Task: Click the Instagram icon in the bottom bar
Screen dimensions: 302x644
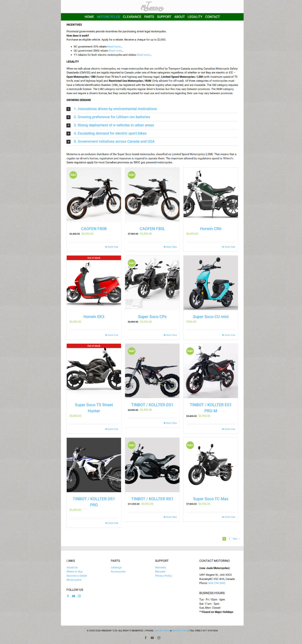Action: (x=159, y=638)
